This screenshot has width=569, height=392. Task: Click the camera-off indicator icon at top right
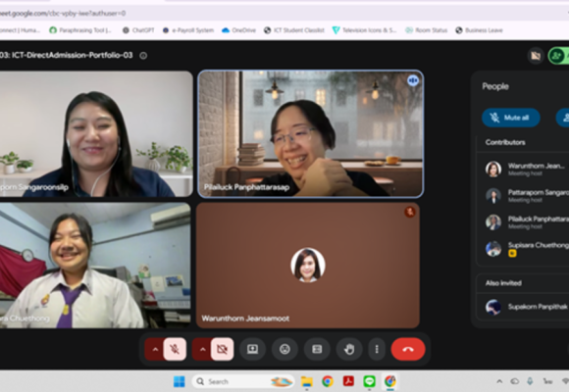pyautogui.click(x=536, y=56)
